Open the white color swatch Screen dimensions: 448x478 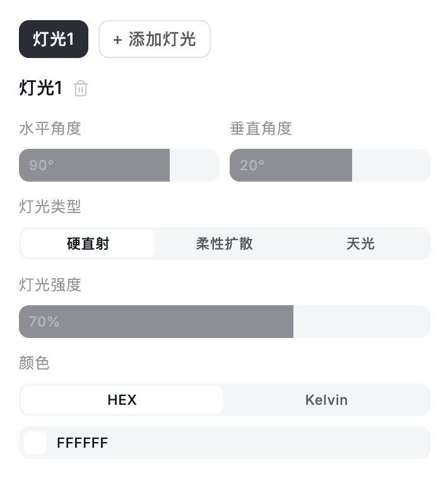pyautogui.click(x=35, y=443)
